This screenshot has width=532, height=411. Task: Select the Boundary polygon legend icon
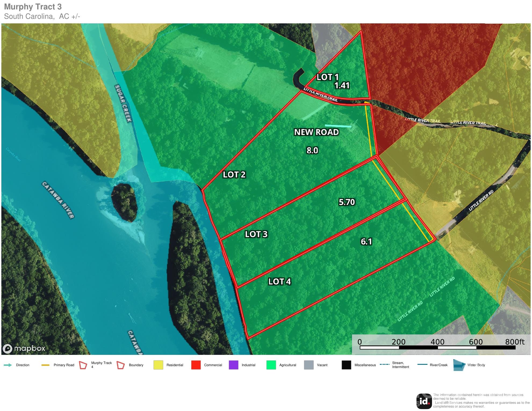click(x=121, y=365)
